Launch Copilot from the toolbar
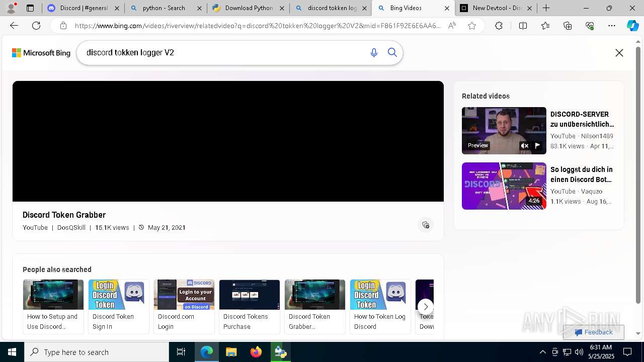The width and height of the screenshot is (644, 362). click(x=632, y=26)
